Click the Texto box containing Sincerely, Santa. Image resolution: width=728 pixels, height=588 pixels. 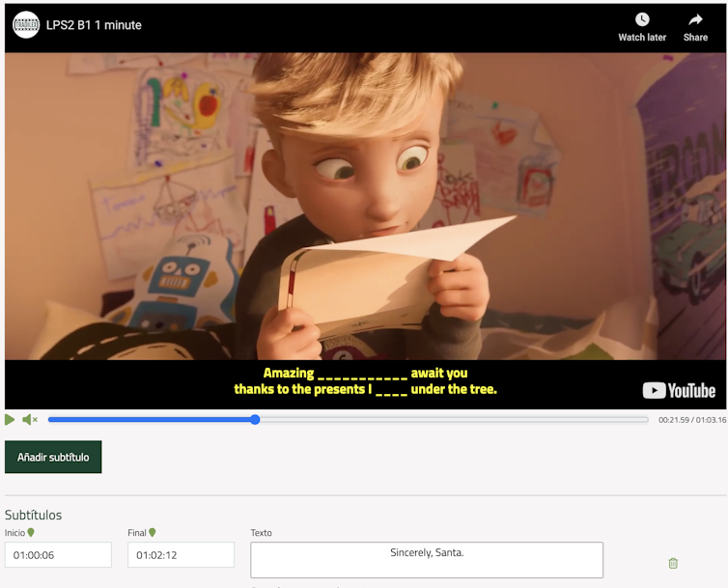pyautogui.click(x=426, y=559)
